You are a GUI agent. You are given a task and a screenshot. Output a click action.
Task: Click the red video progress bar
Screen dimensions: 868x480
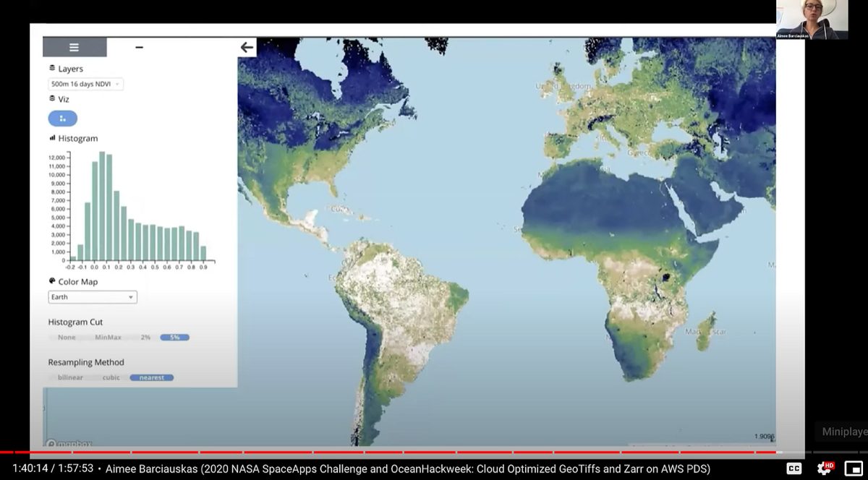click(x=434, y=453)
